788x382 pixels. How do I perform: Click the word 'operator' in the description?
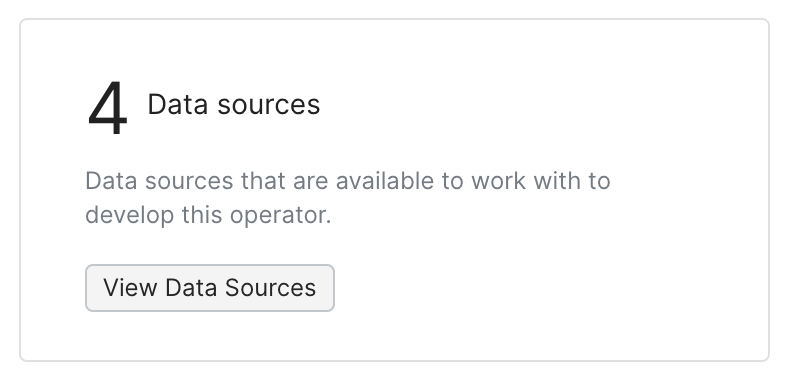point(280,216)
